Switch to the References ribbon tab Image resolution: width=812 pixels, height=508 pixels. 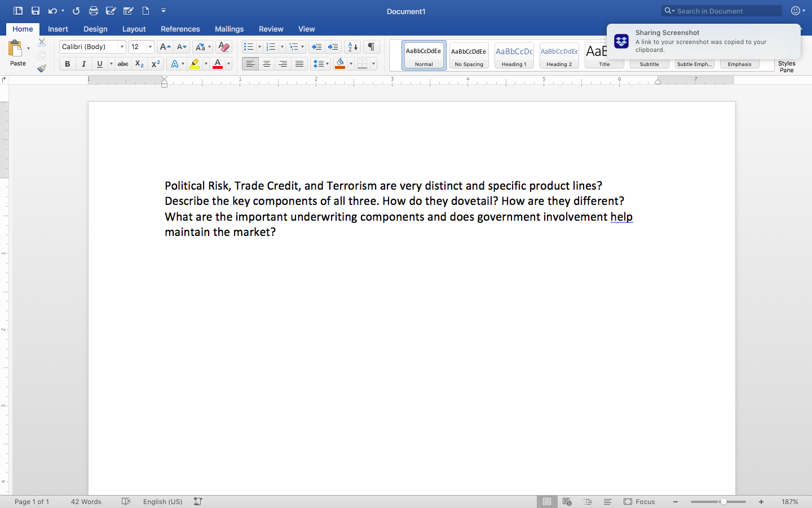point(180,29)
